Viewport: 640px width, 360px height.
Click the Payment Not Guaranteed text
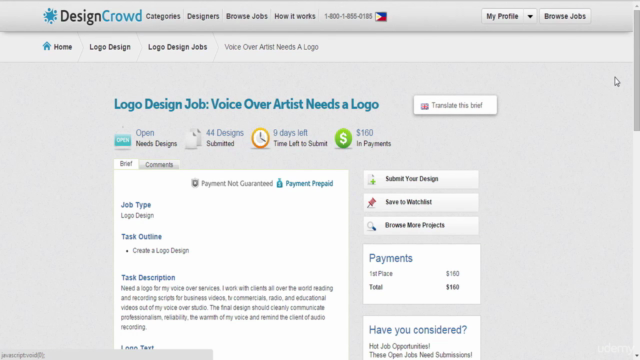click(x=237, y=183)
